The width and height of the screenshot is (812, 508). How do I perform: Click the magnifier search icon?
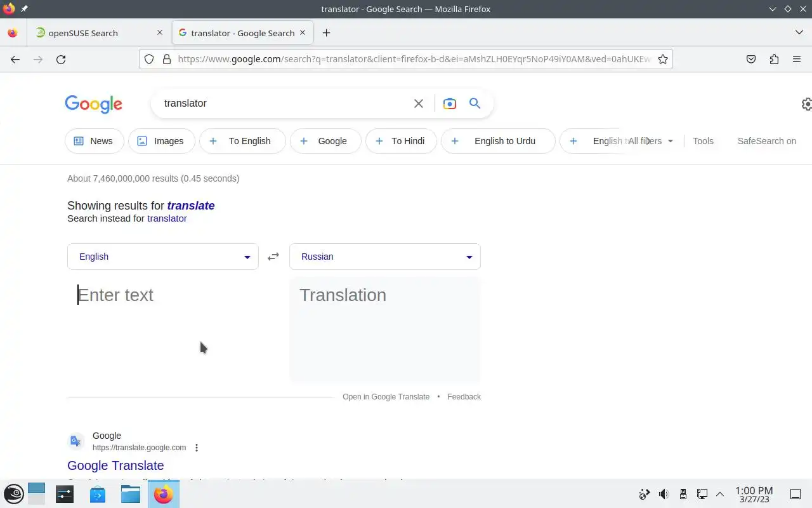click(475, 104)
